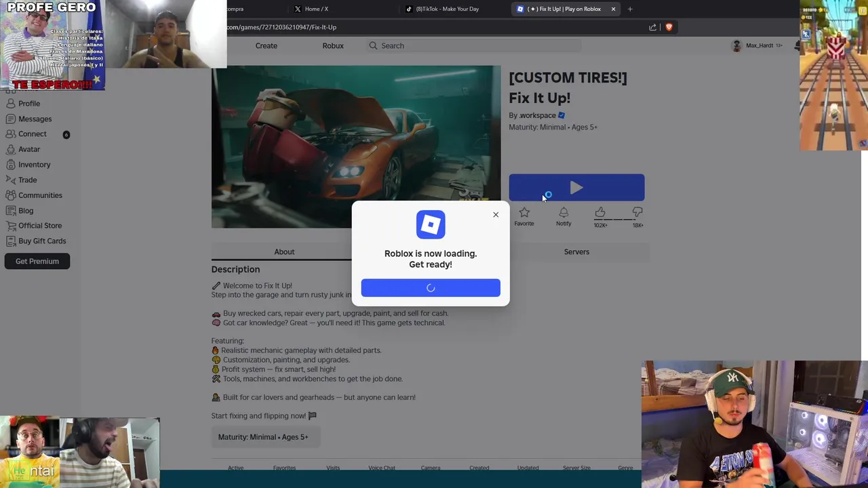868x488 pixels.
Task: Click the Avatar figure icon
Action: 11,149
